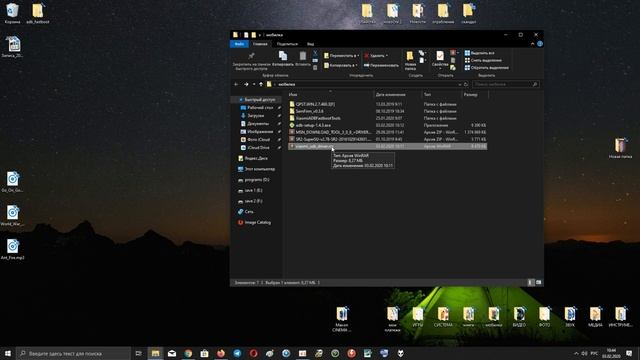Screen dimensions: 640x360
Task: Select Изображения in the navigation pane
Action: pos(260,131)
